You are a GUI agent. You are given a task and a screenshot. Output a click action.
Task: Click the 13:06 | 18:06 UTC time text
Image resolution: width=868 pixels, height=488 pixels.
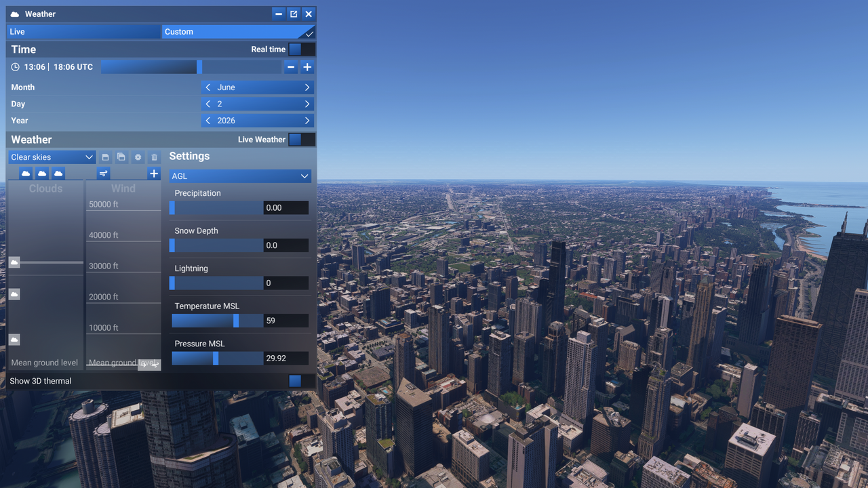pyautogui.click(x=58, y=67)
